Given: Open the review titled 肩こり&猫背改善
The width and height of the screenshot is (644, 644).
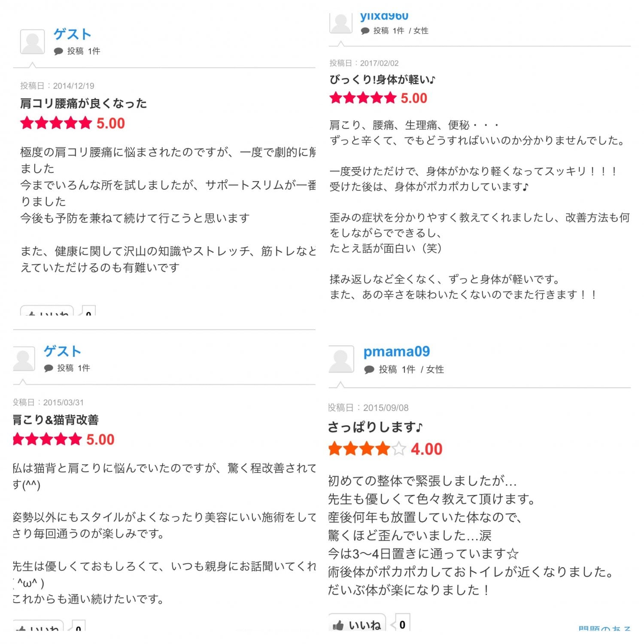Looking at the screenshot, I should pyautogui.click(x=56, y=420).
